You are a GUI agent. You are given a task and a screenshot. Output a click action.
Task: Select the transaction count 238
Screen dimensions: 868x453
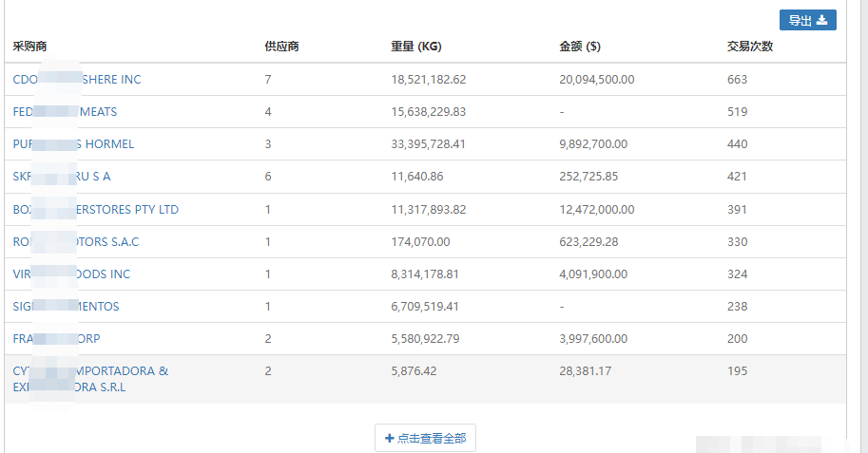[738, 307]
